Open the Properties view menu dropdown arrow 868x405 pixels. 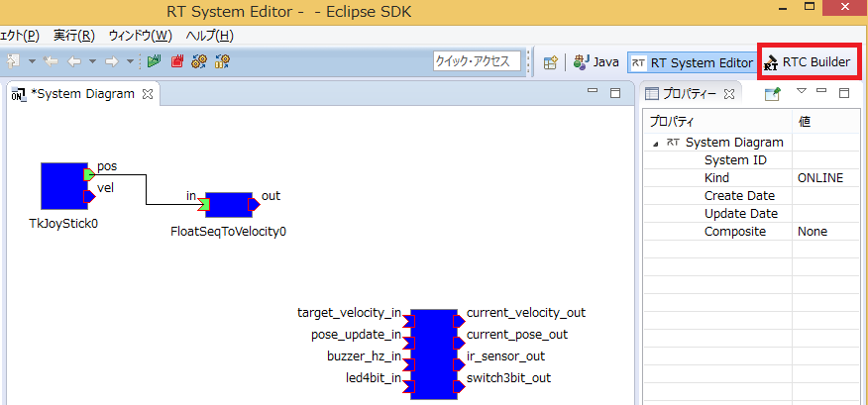point(802,92)
